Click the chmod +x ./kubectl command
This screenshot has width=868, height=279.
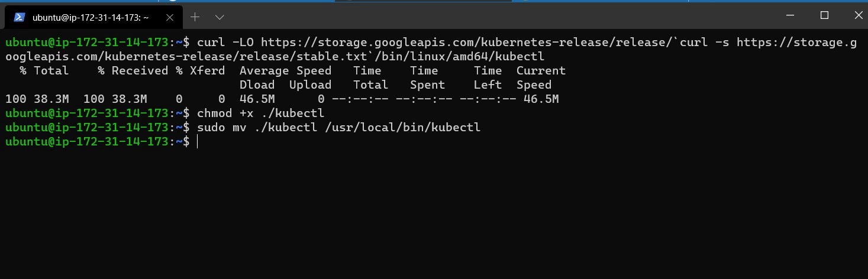click(x=260, y=113)
